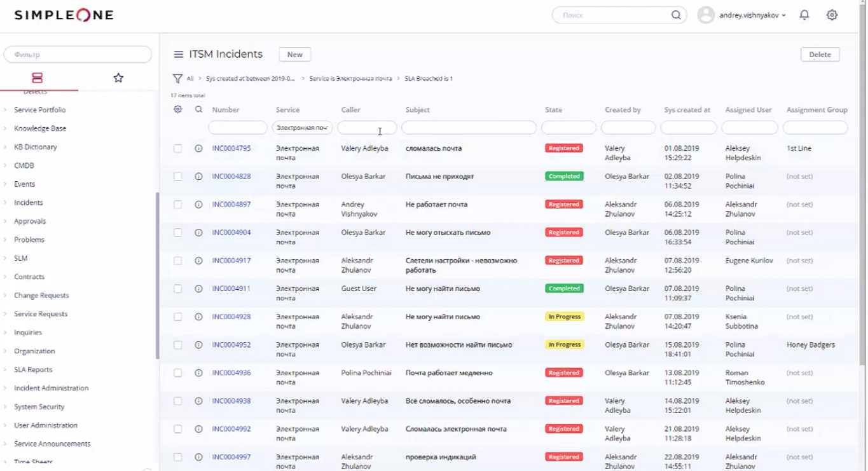Click the New button
This screenshot has height=471, width=868.
[x=294, y=55]
